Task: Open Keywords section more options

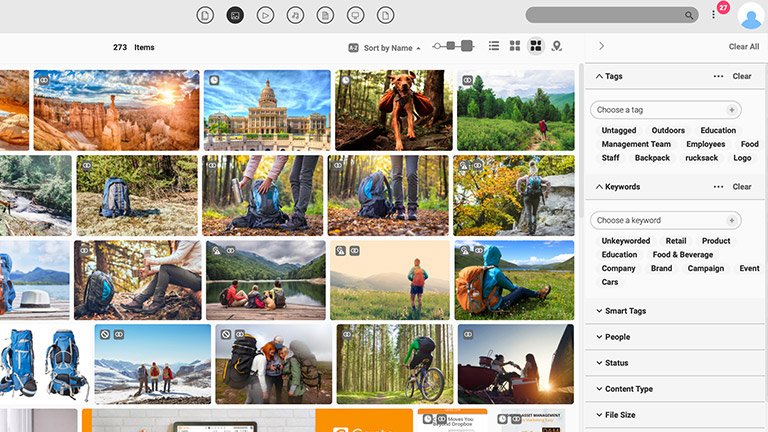Action: click(x=718, y=187)
